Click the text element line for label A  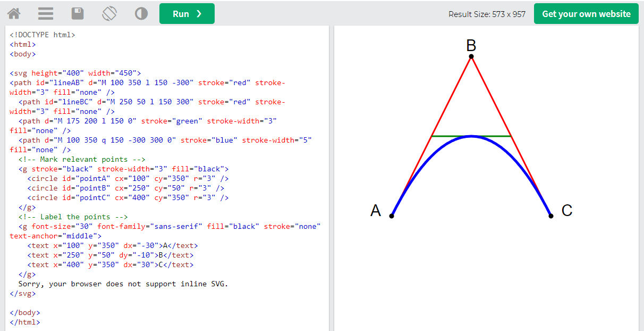click(x=113, y=245)
